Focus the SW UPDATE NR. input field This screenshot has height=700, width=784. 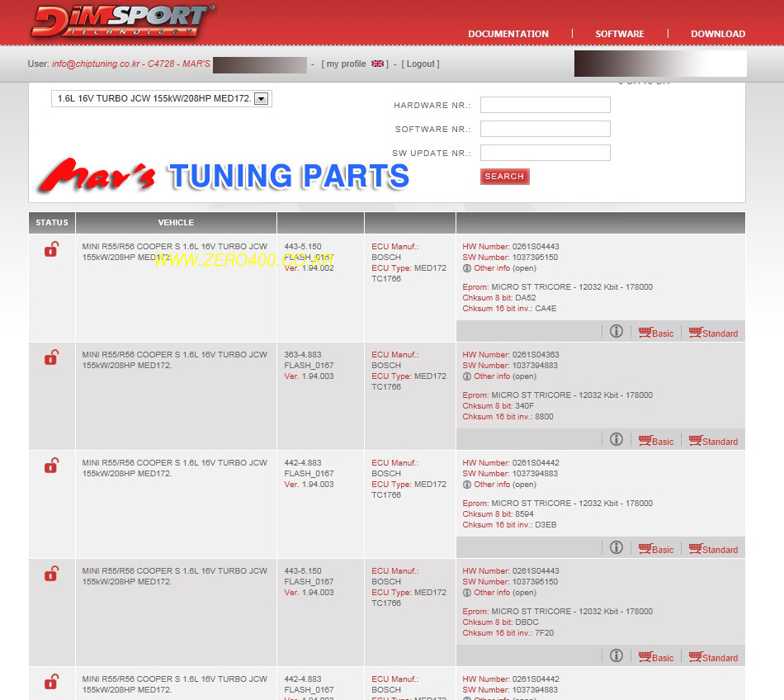(x=545, y=153)
